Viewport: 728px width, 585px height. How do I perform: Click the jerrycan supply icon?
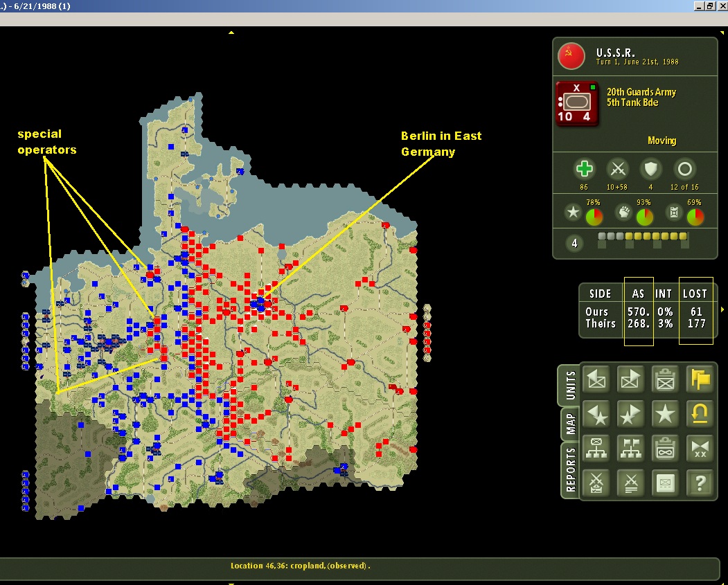click(x=674, y=213)
